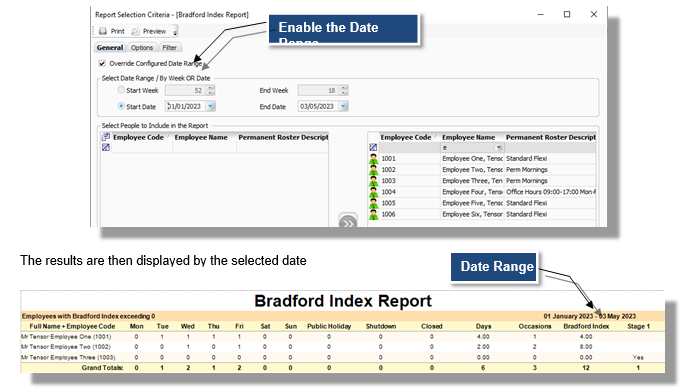Open the End Date calendar dropdown
This screenshot has width=687, height=392.
344,106
